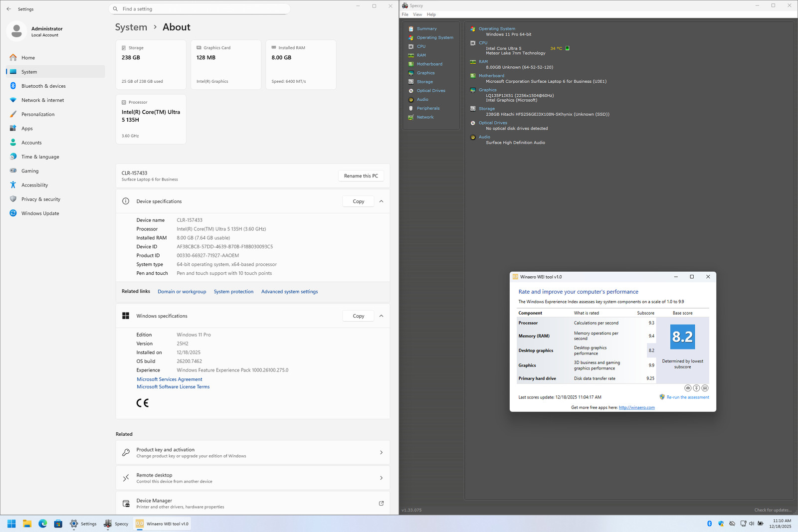Click Rename this PC button
798x532 pixels.
pos(361,176)
